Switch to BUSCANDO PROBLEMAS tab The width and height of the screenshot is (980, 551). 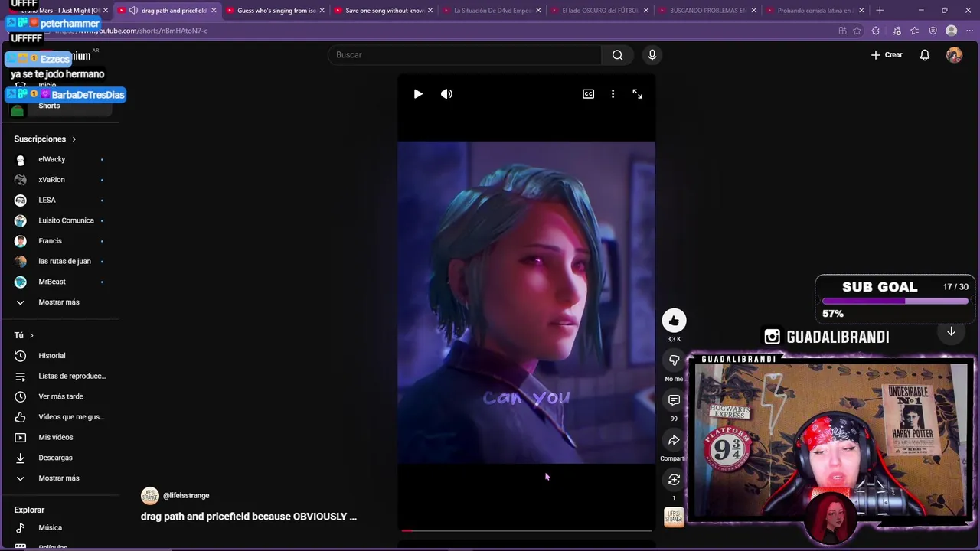tap(707, 11)
